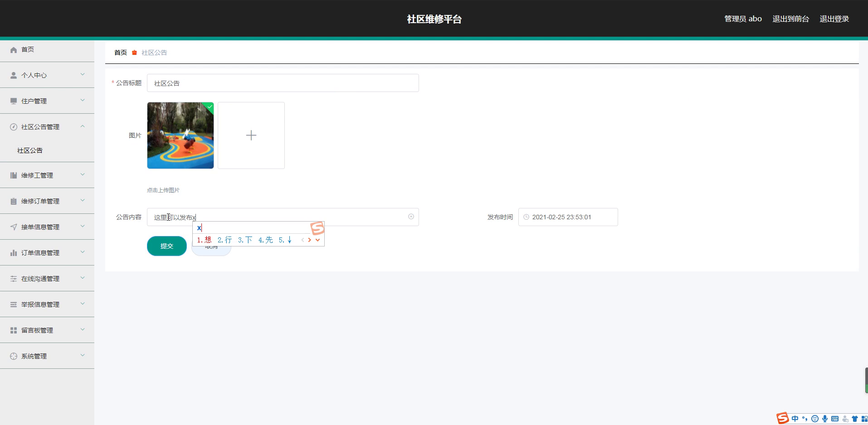Click 退出登录 in the header
868x425 pixels.
coord(834,19)
